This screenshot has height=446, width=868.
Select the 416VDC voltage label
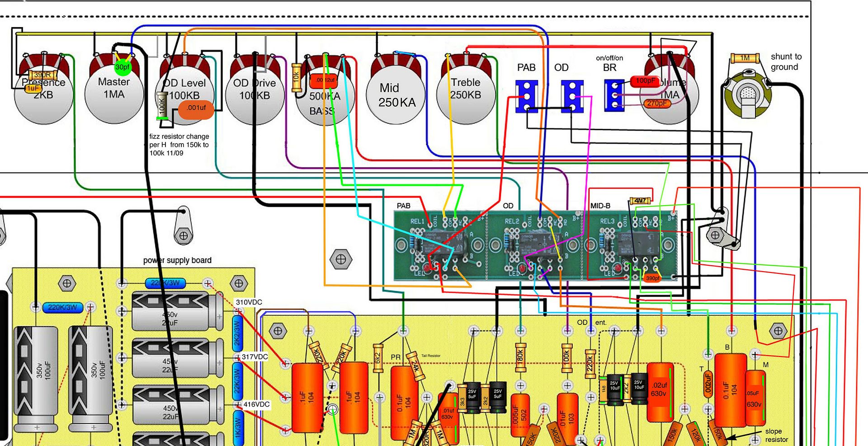click(256, 404)
